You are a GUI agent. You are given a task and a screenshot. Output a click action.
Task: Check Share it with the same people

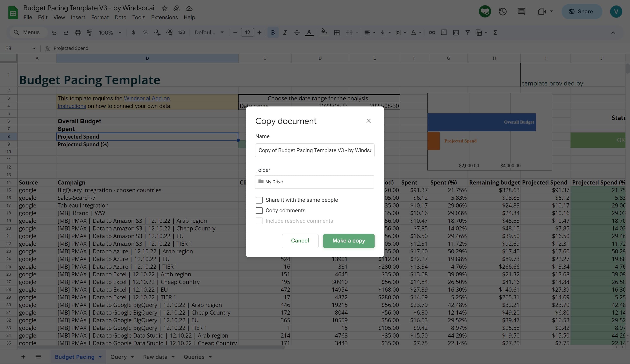(x=259, y=200)
